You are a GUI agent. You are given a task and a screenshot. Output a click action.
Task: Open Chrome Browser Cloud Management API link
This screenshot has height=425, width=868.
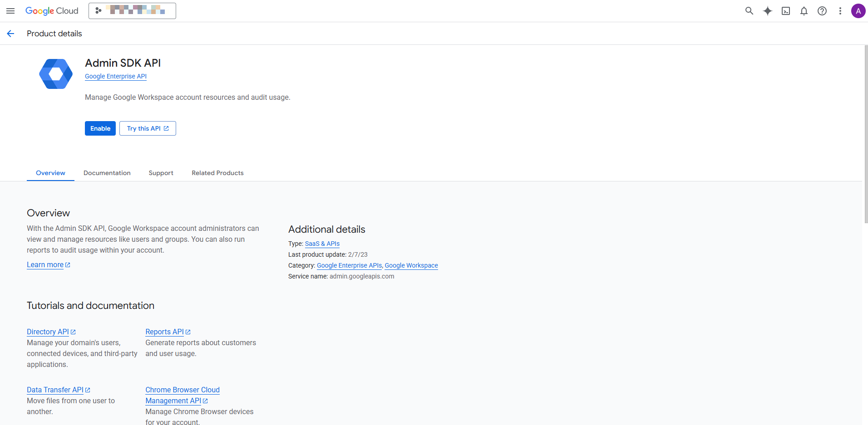[x=182, y=396]
